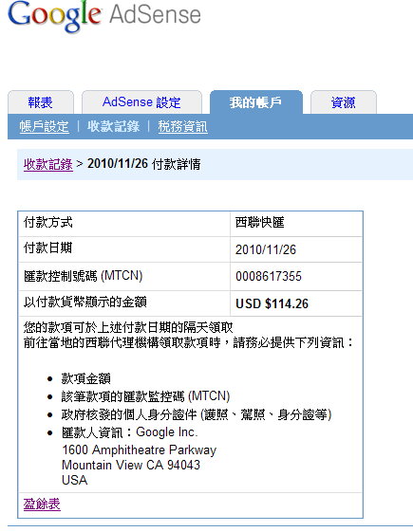
Task: Go to 帳戶設定 submenu link
Action: [45, 126]
